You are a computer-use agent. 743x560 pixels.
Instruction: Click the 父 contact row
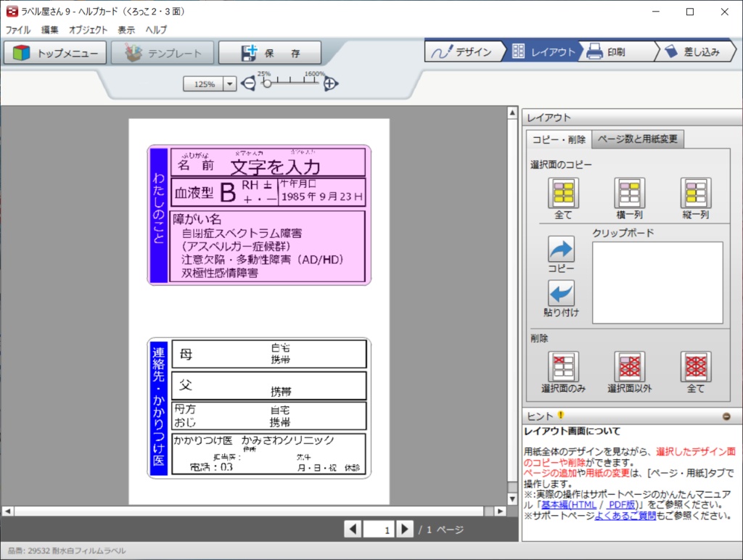(x=268, y=386)
